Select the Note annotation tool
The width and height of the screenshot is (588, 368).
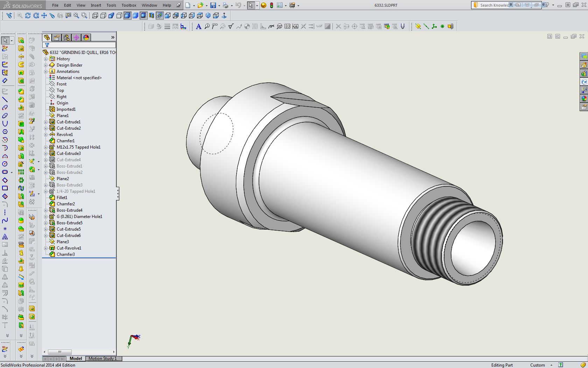pyautogui.click(x=198, y=26)
